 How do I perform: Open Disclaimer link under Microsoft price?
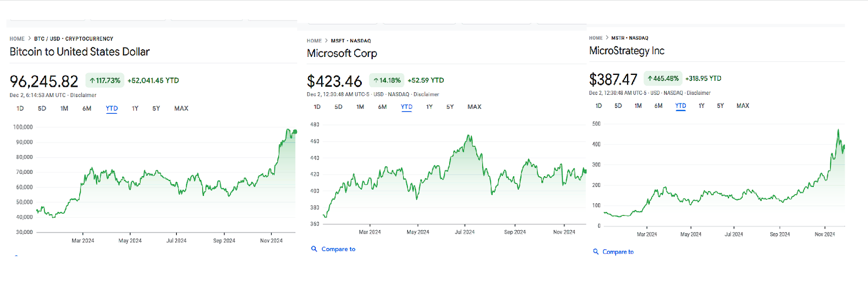pos(426,94)
